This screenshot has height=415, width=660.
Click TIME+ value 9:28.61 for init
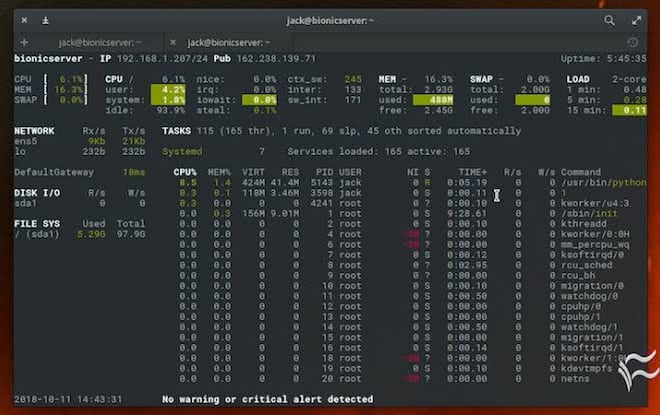click(x=467, y=214)
